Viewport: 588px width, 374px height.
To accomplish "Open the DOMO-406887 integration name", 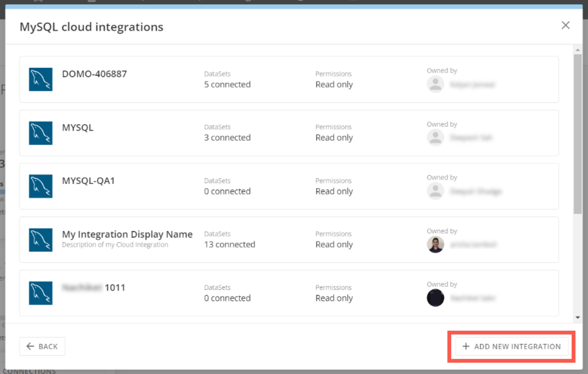I will (x=95, y=74).
